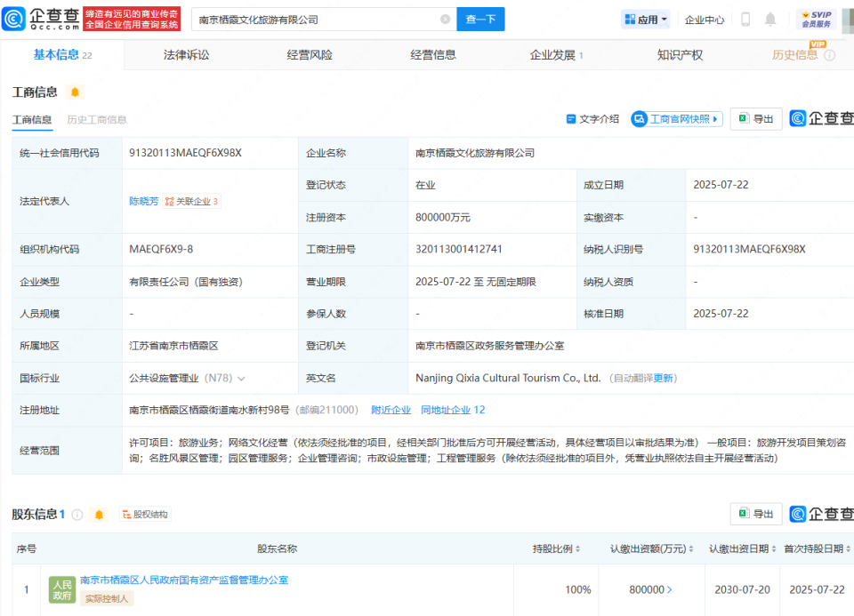This screenshot has height=616, width=854.
Task: Open 文字介绍 text introduction
Action: pos(592,119)
